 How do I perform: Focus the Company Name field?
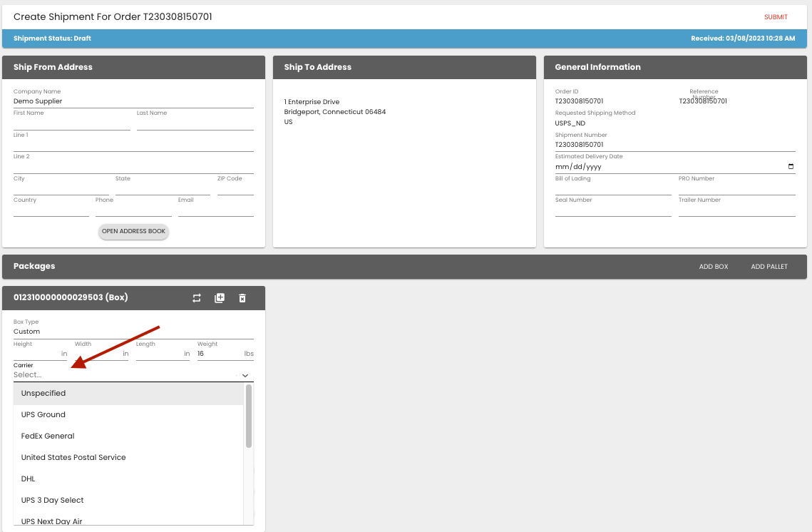coord(133,101)
